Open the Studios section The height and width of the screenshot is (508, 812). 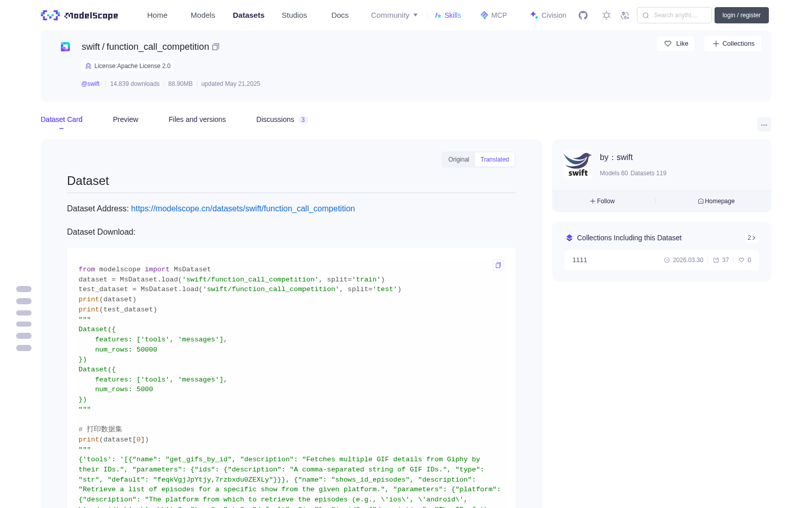[294, 15]
